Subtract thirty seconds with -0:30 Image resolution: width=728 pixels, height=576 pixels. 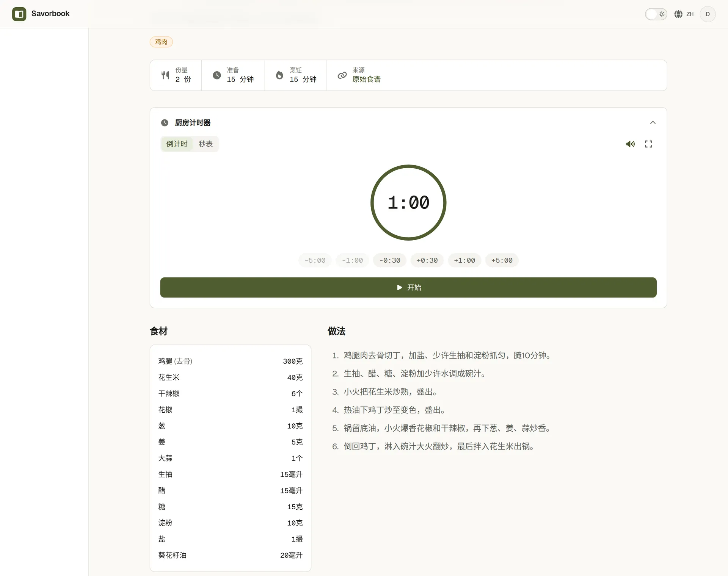pyautogui.click(x=390, y=260)
